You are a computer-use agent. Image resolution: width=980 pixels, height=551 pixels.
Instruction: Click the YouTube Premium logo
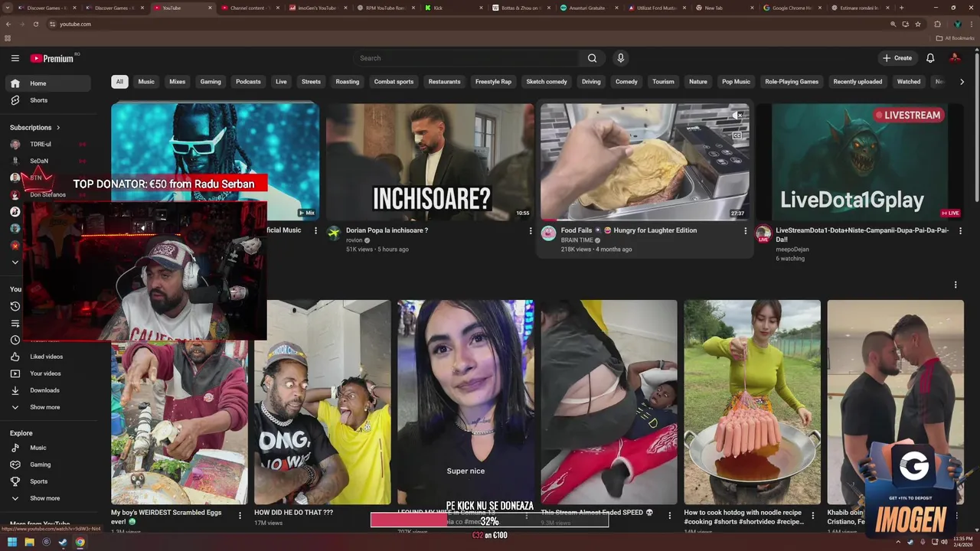point(52,58)
